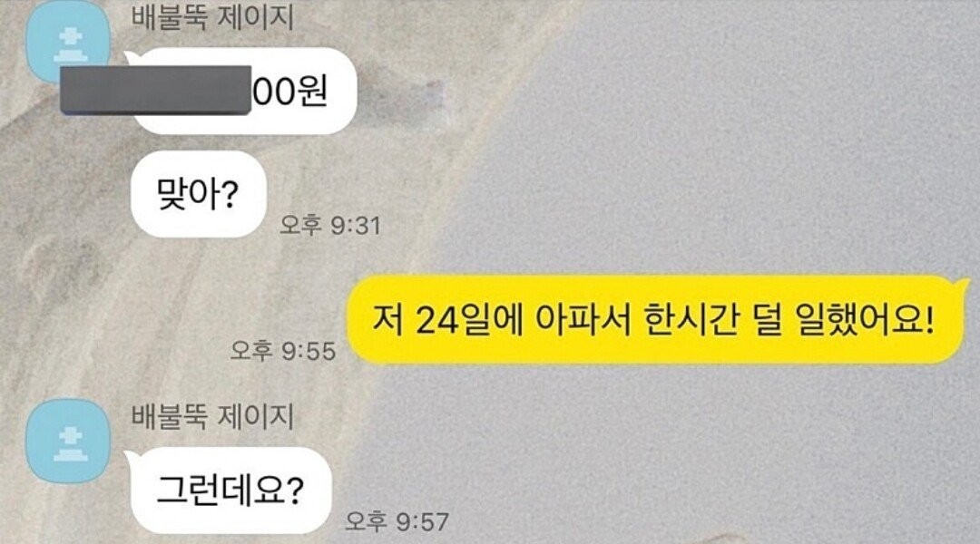Click the word 24일에 in the yellow message
The image size is (980, 544).
click(x=469, y=320)
